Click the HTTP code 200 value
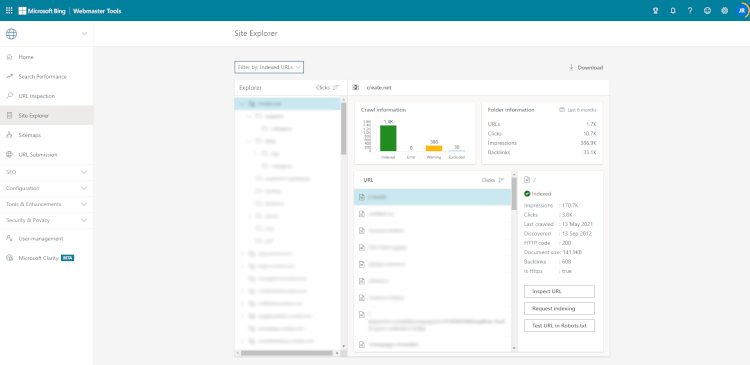 [x=567, y=243]
